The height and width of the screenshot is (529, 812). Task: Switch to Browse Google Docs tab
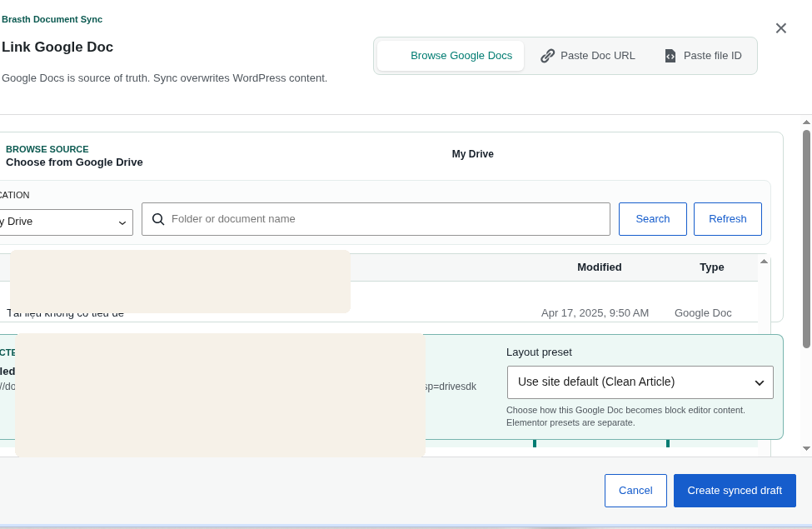(451, 56)
